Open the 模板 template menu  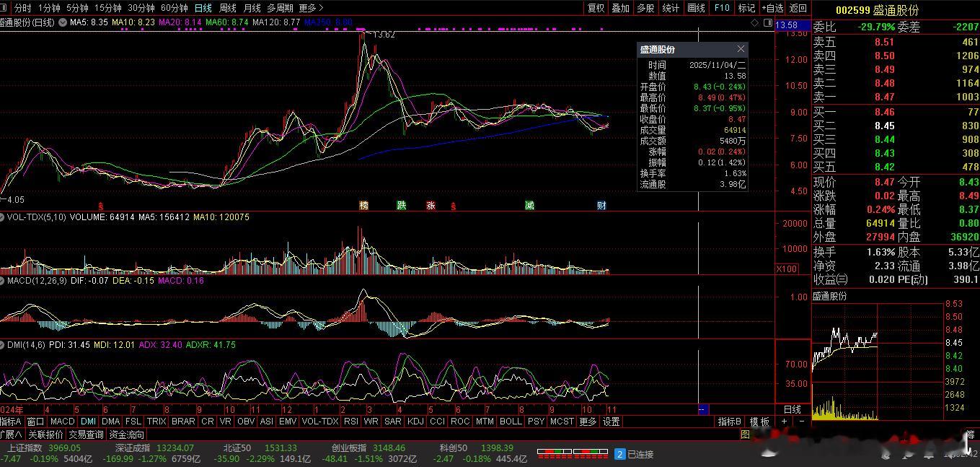759,422
